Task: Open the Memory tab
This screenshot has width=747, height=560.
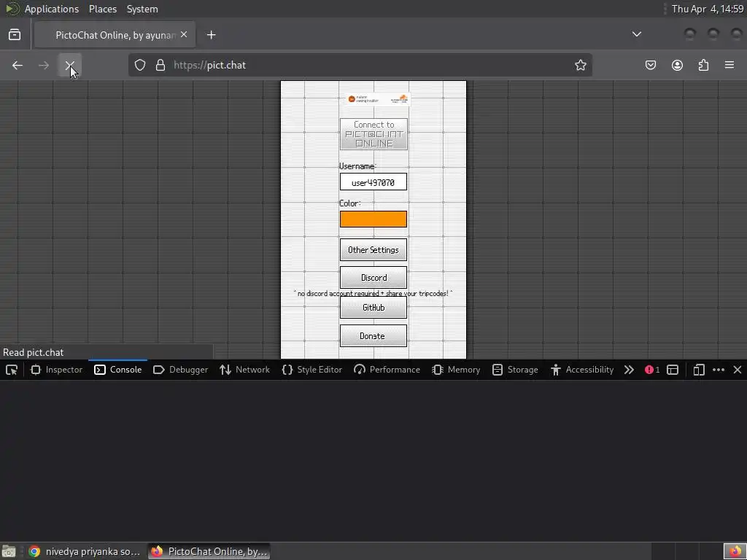Action: click(x=456, y=370)
